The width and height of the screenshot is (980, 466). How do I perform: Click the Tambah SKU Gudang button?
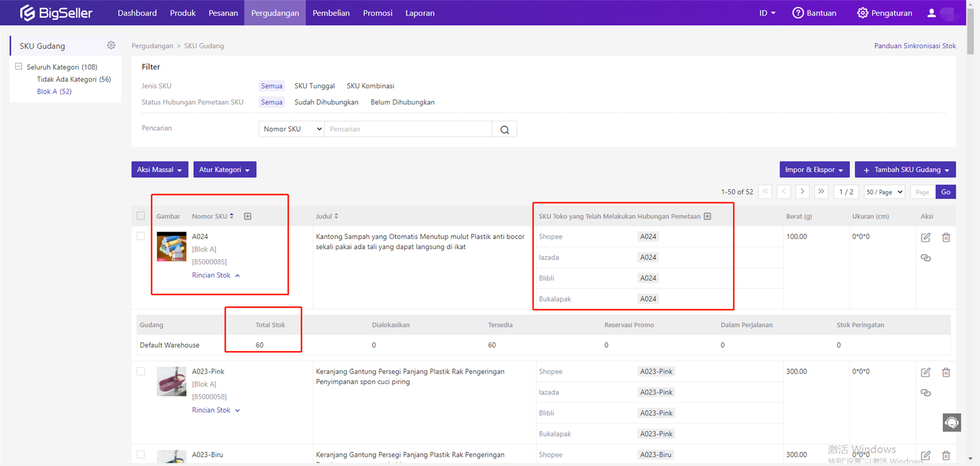905,169
